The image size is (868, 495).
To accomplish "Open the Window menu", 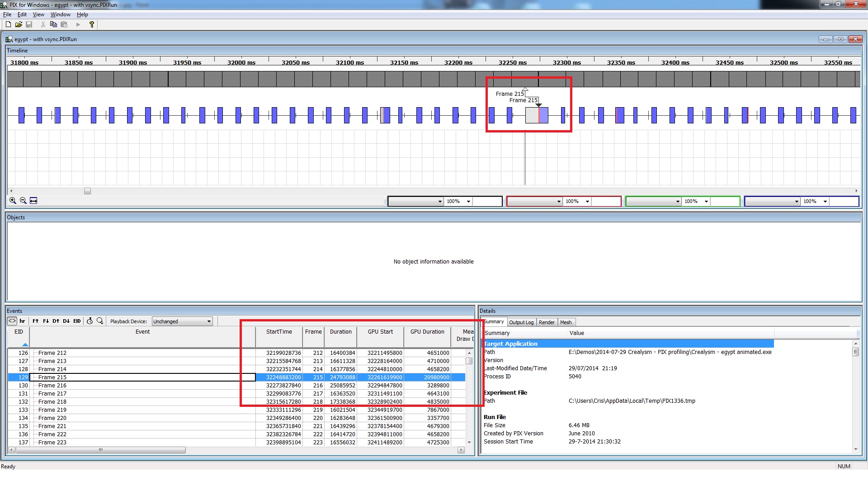I will click(x=60, y=14).
